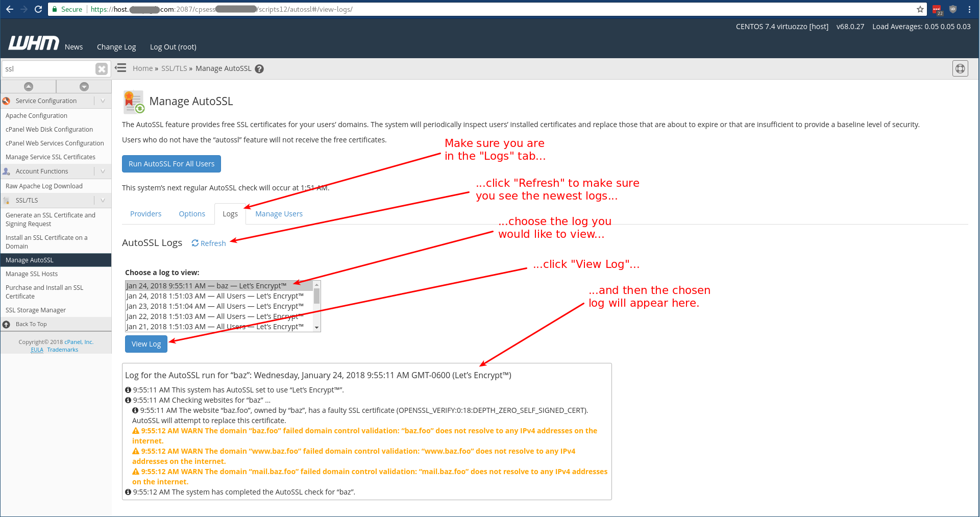Open the Manage Users tab
The image size is (980, 517).
point(279,214)
